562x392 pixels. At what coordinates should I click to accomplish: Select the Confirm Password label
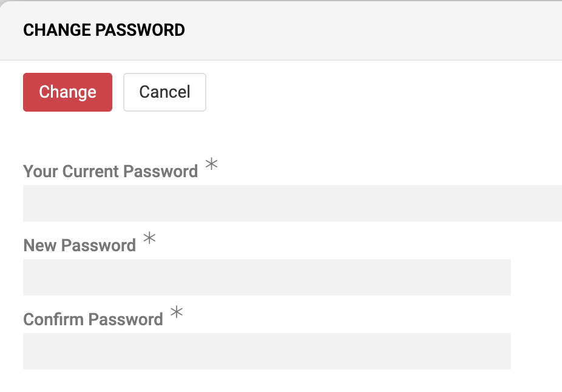(x=93, y=319)
